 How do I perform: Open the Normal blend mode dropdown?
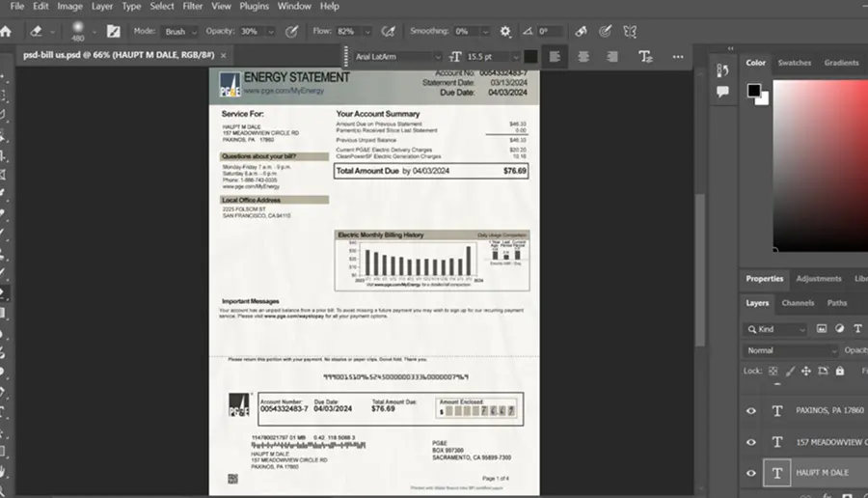tap(791, 350)
